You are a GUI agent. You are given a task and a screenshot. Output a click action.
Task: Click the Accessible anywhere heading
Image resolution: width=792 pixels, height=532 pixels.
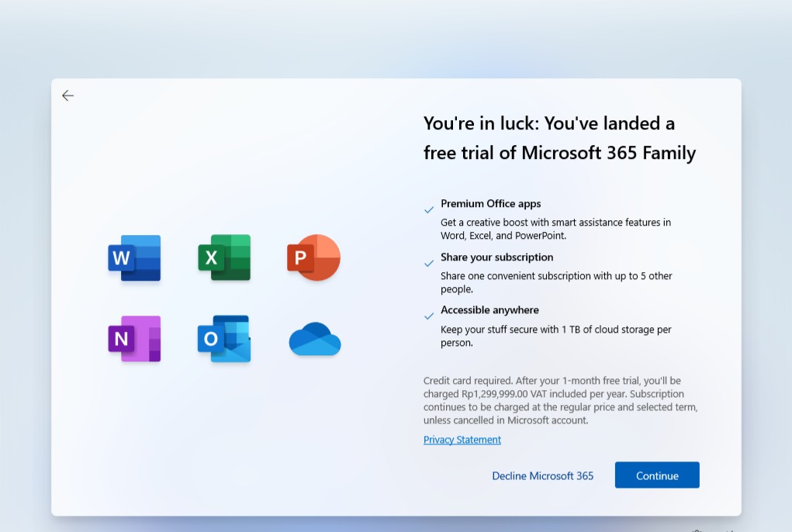(x=489, y=309)
